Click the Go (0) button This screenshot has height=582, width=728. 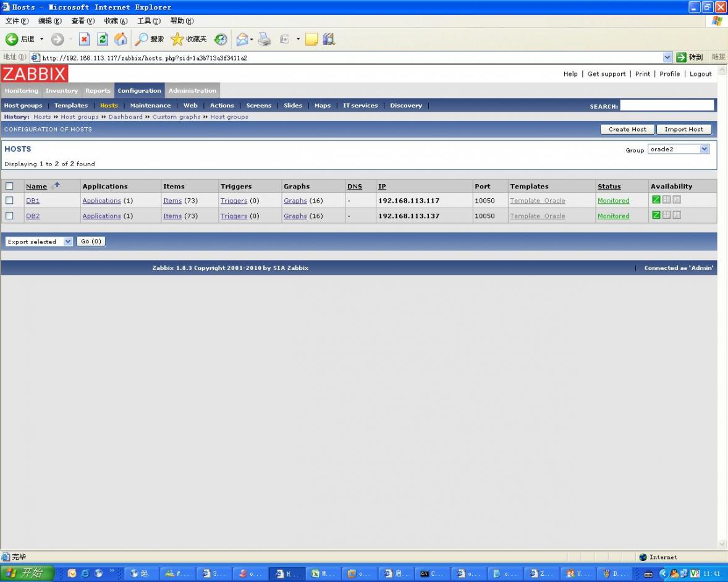91,242
